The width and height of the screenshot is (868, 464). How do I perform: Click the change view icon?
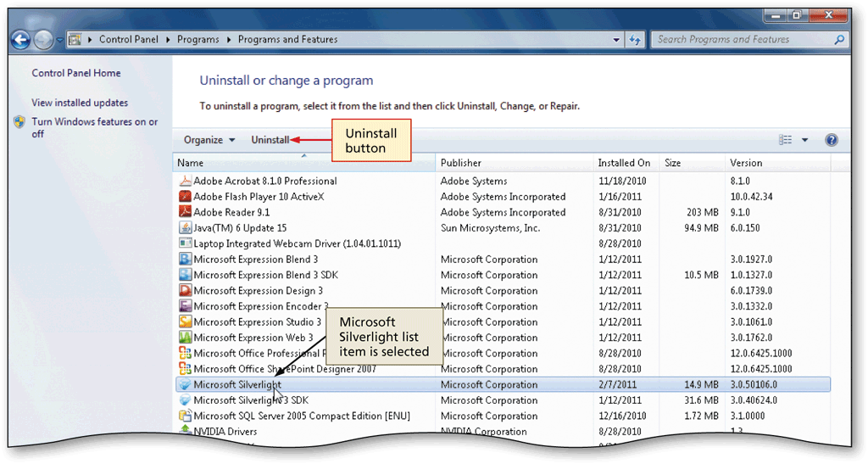(x=785, y=140)
